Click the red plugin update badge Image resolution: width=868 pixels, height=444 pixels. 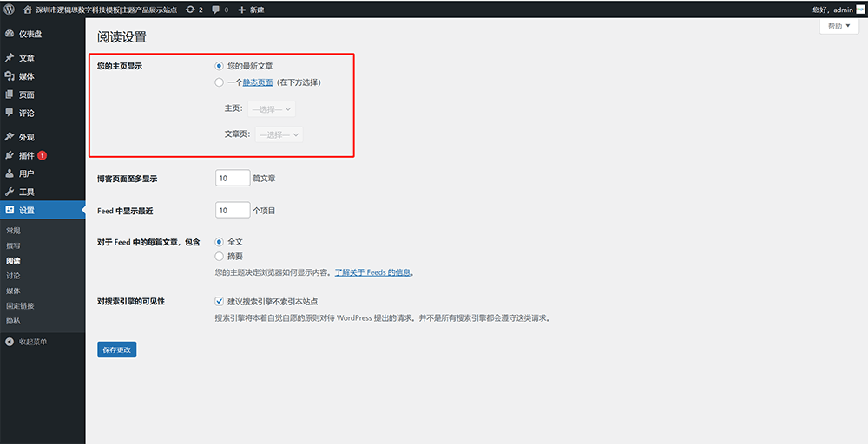point(42,155)
